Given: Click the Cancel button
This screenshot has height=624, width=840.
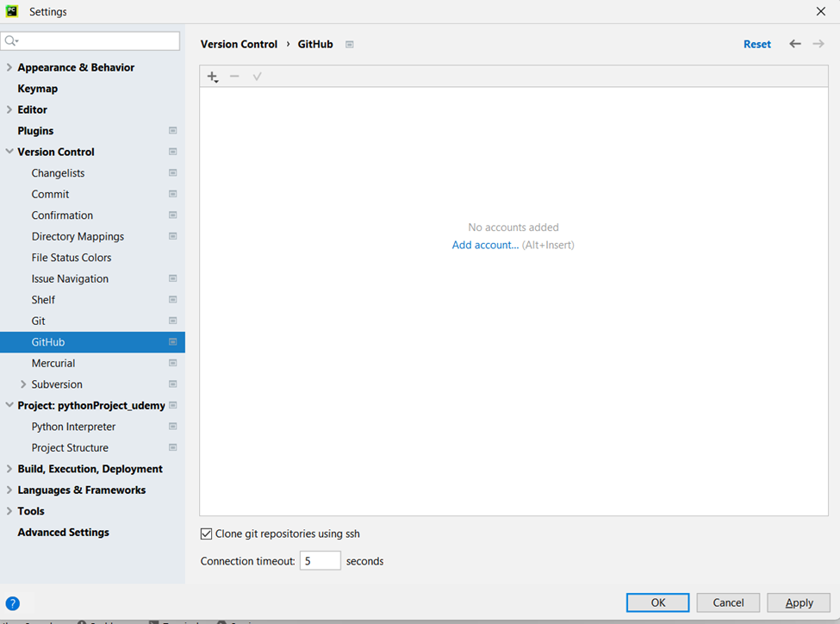Looking at the screenshot, I should 728,602.
